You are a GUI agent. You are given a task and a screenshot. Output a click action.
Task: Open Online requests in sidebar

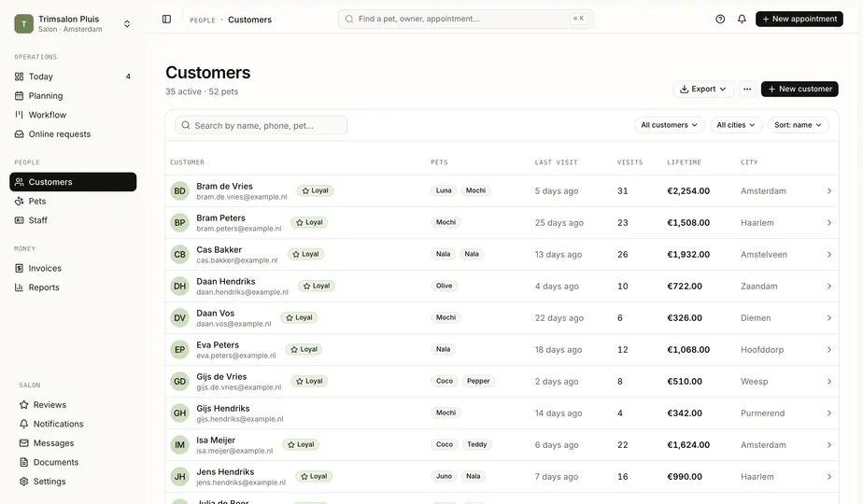[x=73, y=134]
